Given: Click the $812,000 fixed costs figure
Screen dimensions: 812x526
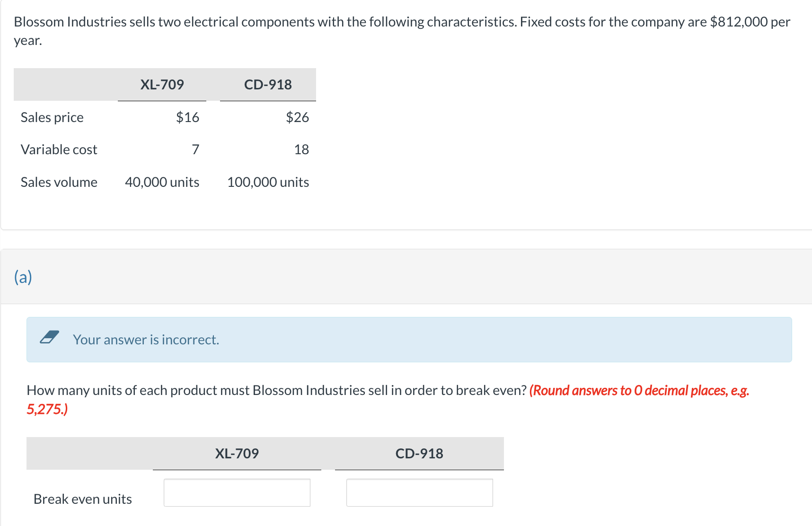Looking at the screenshot, I should pyautogui.click(x=739, y=22).
